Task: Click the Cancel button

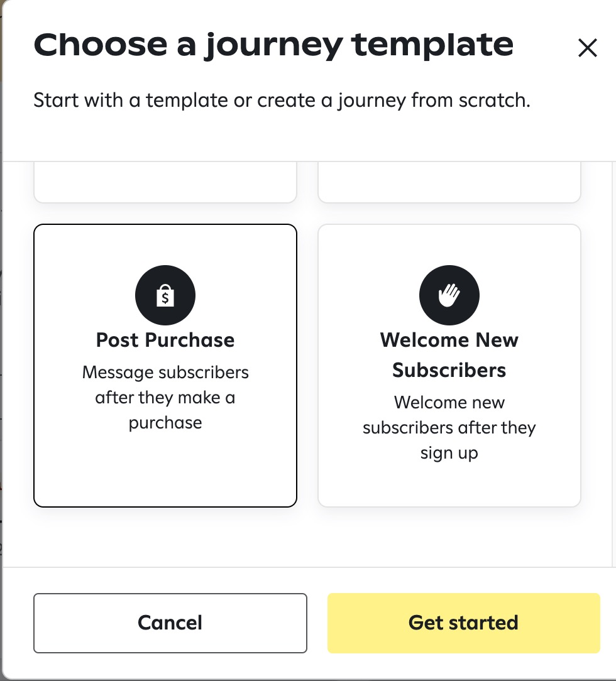Action: pos(170,623)
